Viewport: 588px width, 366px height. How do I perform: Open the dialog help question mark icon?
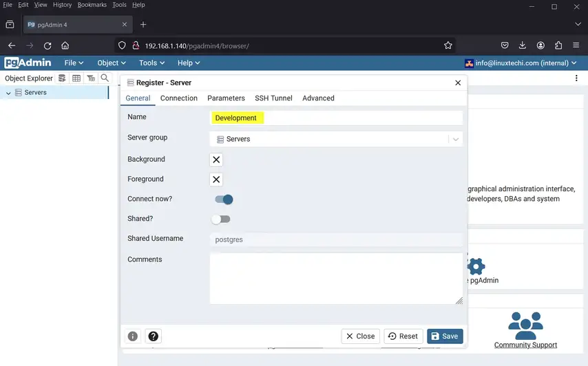[x=153, y=336]
